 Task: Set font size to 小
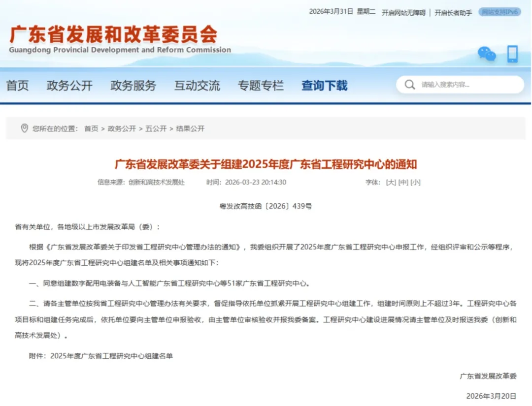click(417, 182)
